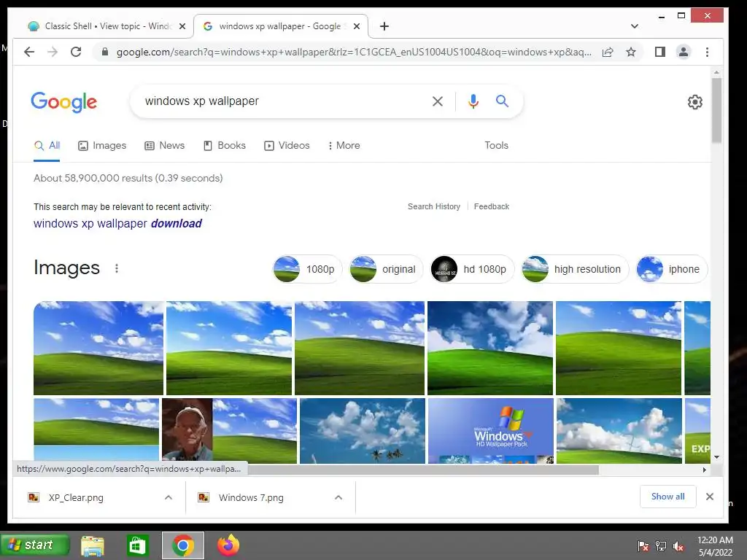This screenshot has height=560, width=747.
Task: Filter images by high resolution chip
Action: (575, 269)
